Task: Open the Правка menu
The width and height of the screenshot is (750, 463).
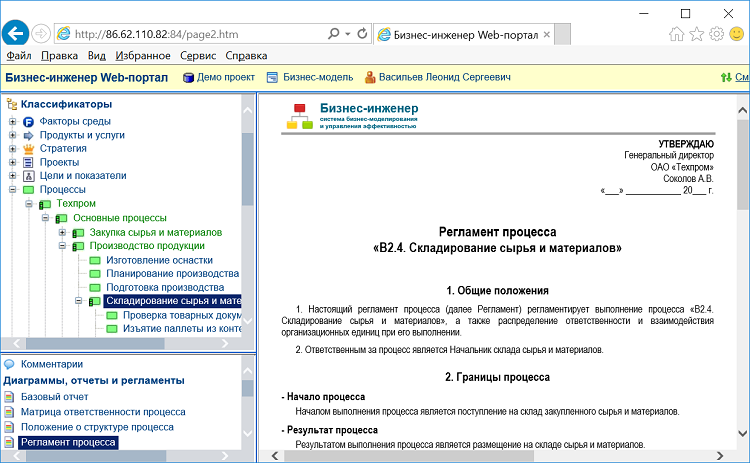Action: [59, 56]
